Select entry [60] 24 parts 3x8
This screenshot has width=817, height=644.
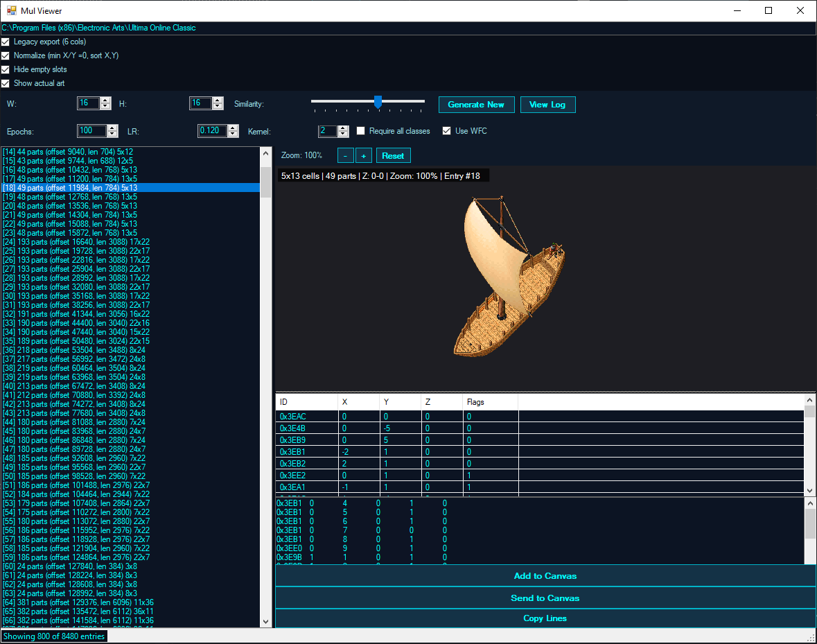(x=130, y=566)
